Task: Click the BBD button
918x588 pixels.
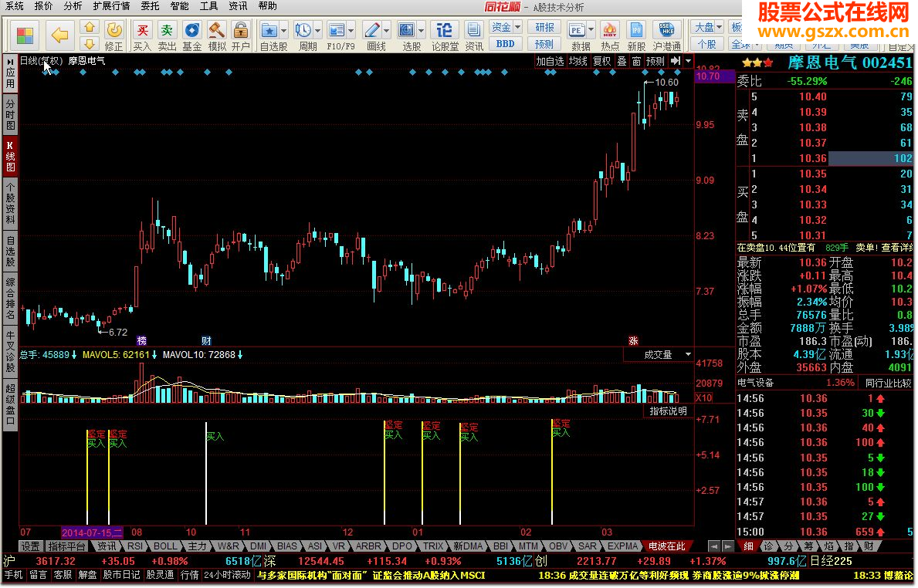Action: (505, 44)
